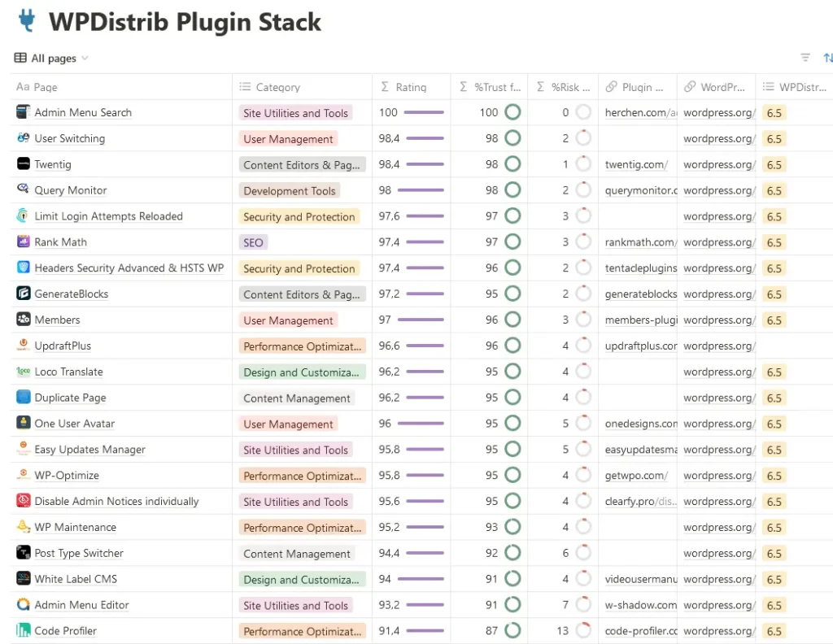This screenshot has width=833, height=644.
Task: Open the Post Type Switcher page
Action: (79, 553)
